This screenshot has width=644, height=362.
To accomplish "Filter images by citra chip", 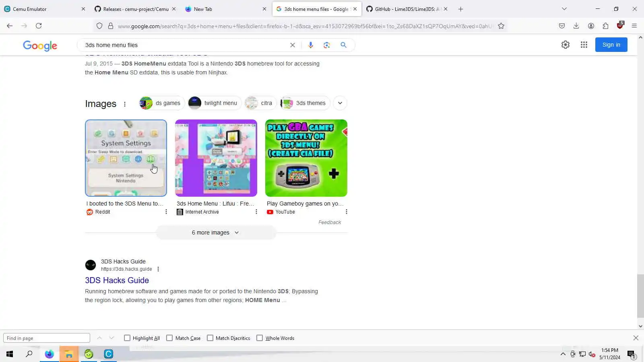I will 260,103.
